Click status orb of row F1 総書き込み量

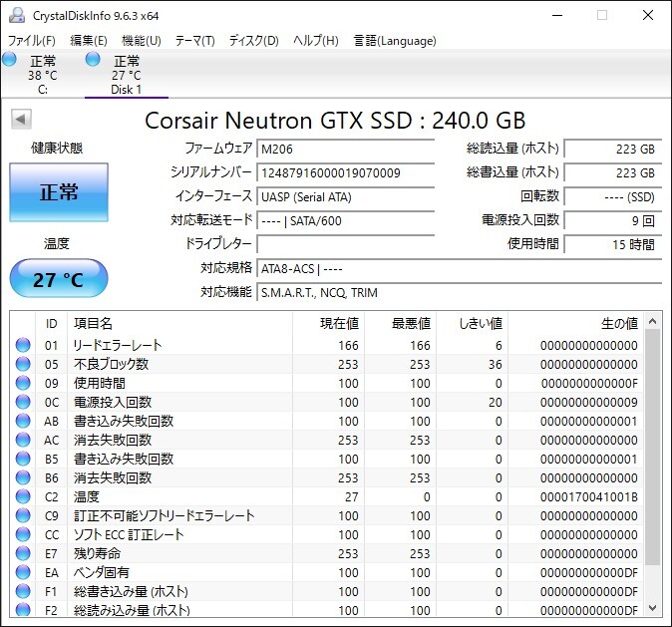23,591
